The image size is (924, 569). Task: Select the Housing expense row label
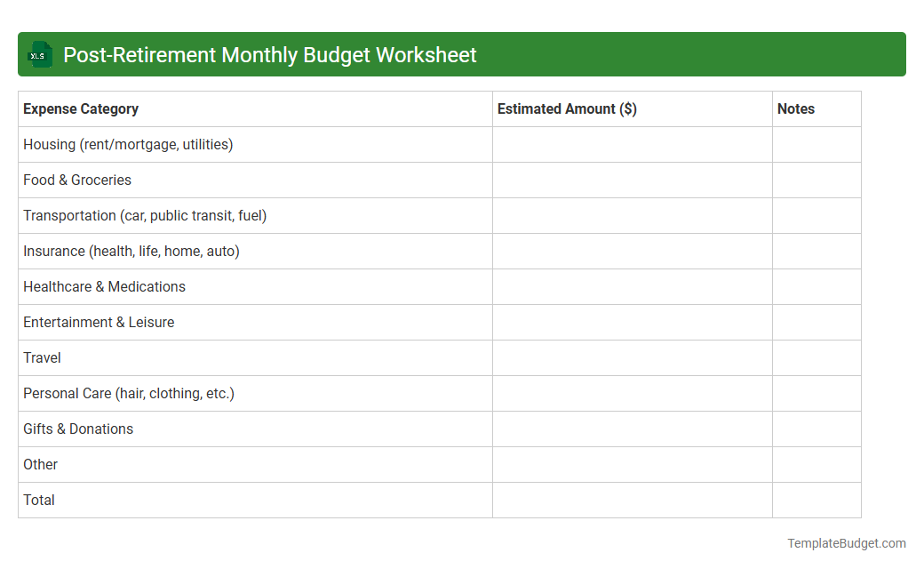pos(128,144)
